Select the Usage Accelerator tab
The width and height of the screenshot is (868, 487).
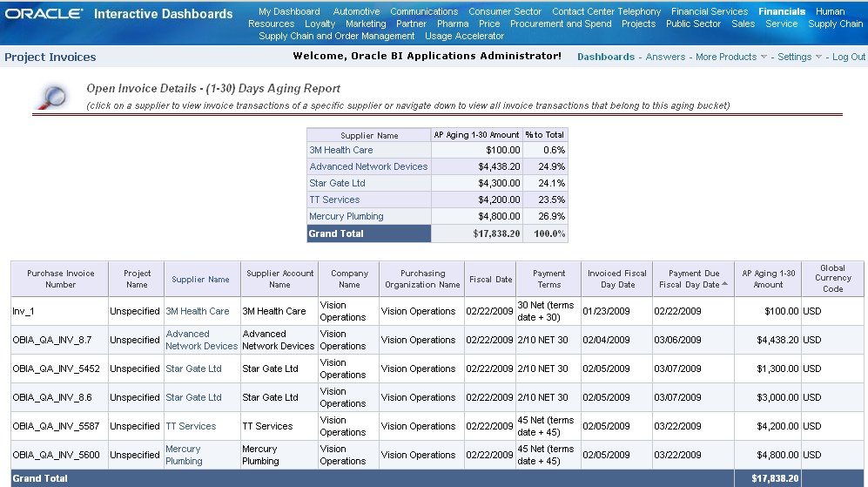[464, 36]
